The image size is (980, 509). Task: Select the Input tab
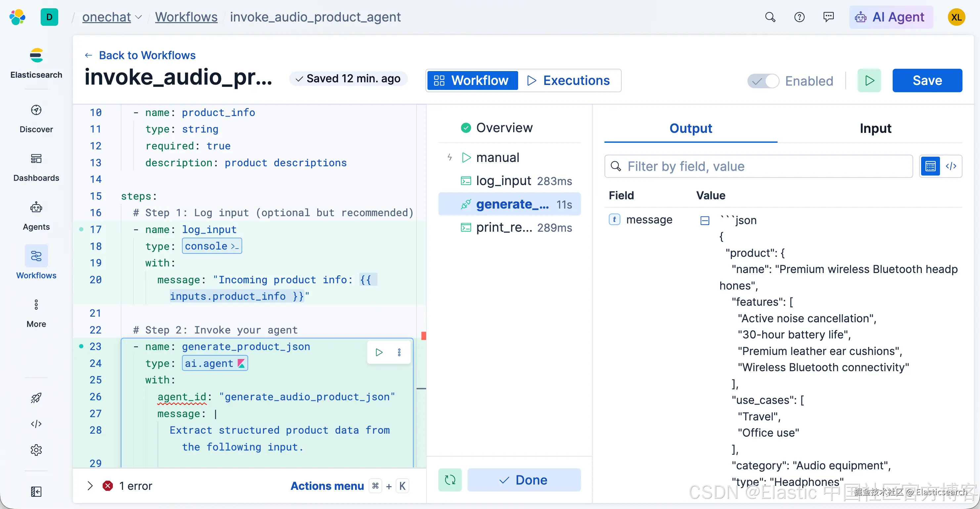click(875, 129)
